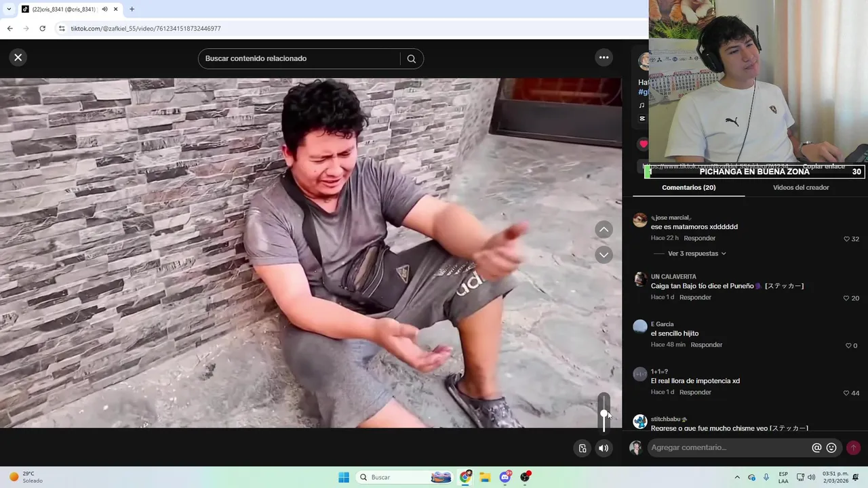This screenshot has width=868, height=488.
Task: Open site information icon beside the URL
Action: coord(62,28)
